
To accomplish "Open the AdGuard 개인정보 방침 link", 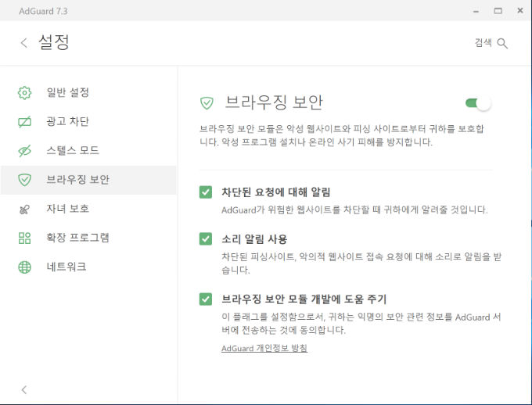I will tap(264, 348).
